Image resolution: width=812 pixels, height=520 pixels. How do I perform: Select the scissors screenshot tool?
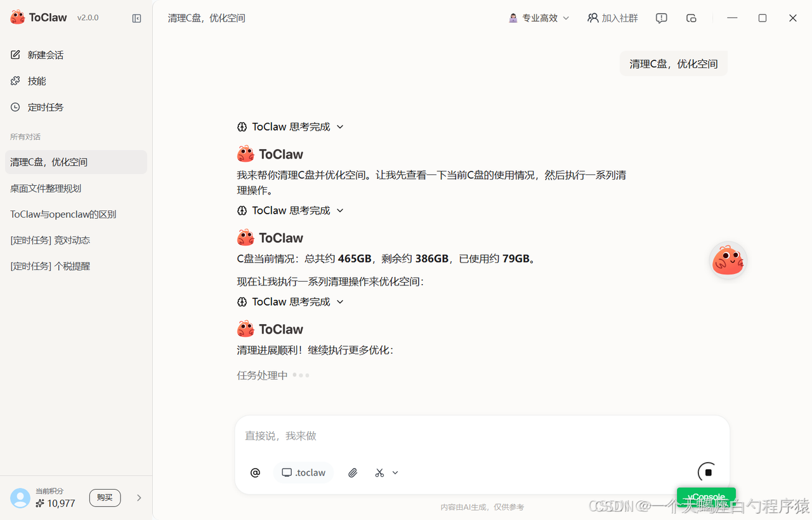pyautogui.click(x=378, y=472)
